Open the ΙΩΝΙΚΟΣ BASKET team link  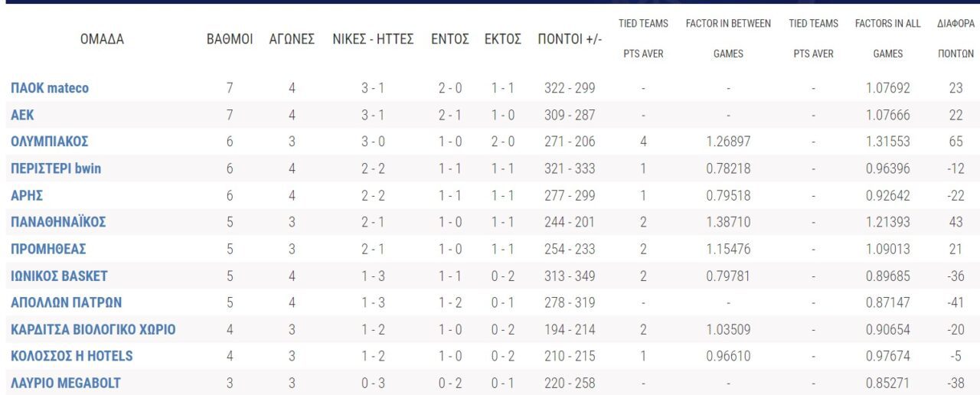[x=59, y=276]
